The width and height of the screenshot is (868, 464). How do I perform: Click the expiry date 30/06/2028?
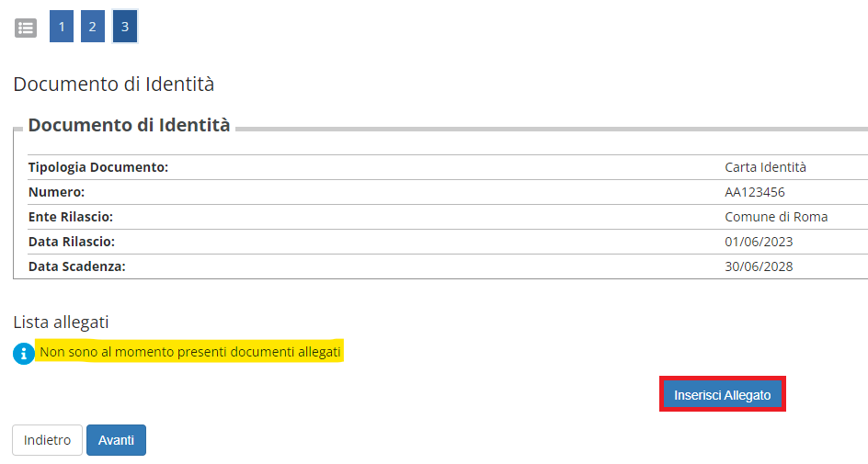click(x=759, y=266)
